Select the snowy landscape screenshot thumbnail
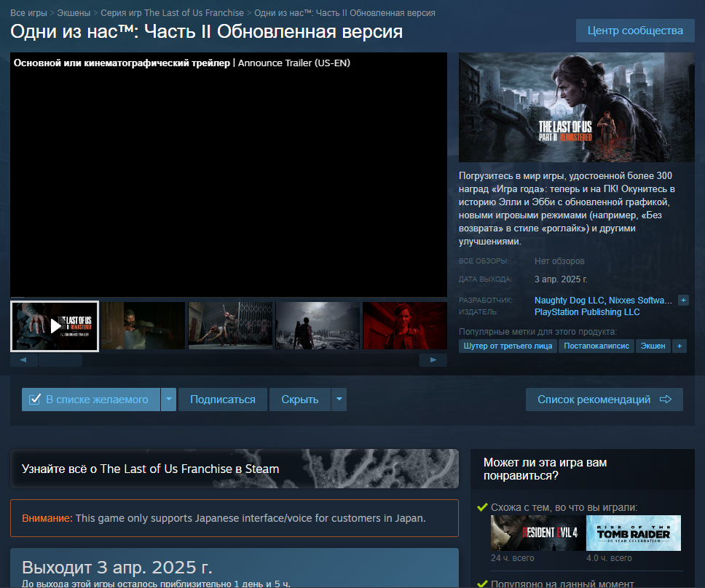The width and height of the screenshot is (705, 588). point(318,326)
